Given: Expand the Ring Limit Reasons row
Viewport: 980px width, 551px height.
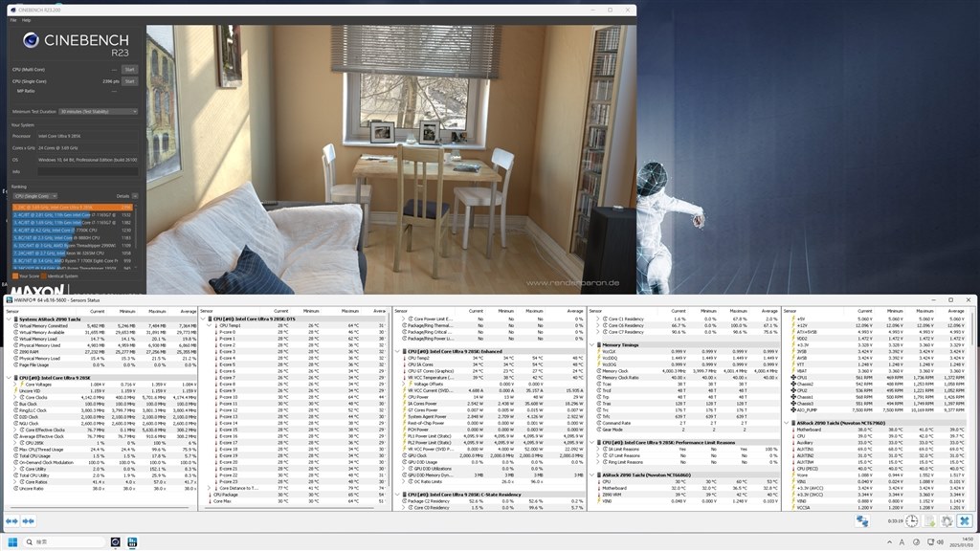Looking at the screenshot, I should point(599,462).
